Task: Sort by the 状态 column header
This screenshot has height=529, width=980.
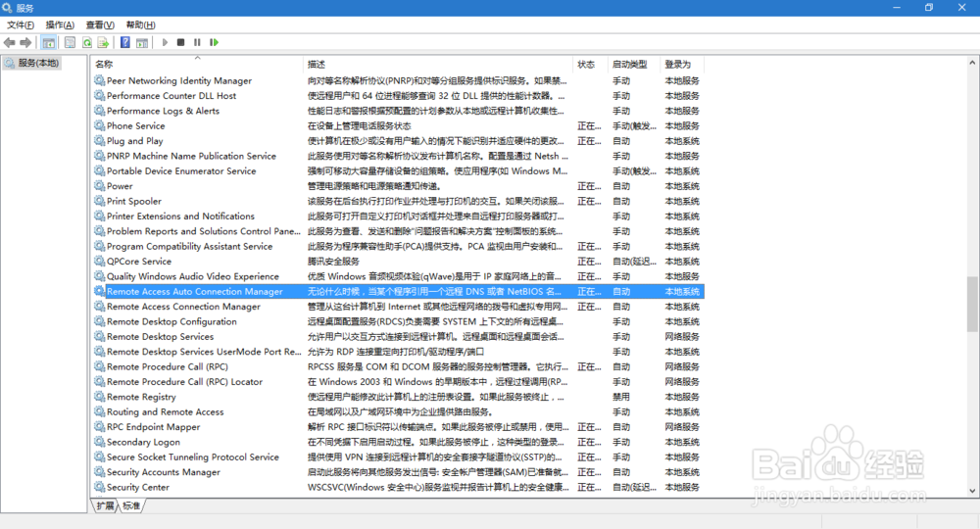Action: [590, 65]
